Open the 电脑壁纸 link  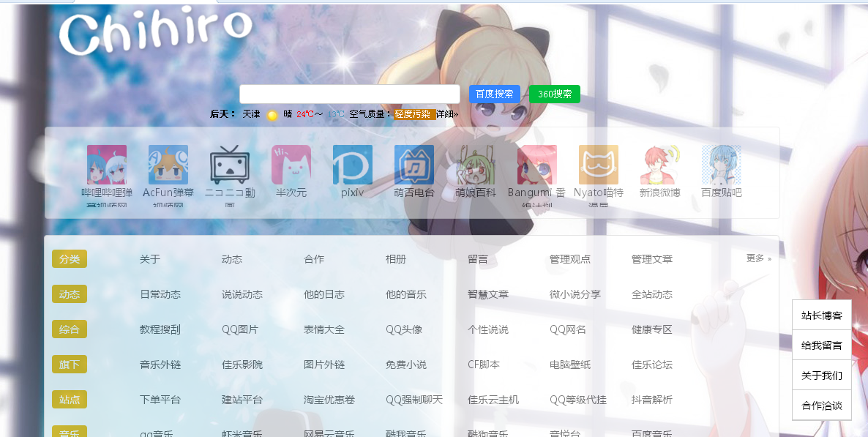click(x=569, y=365)
